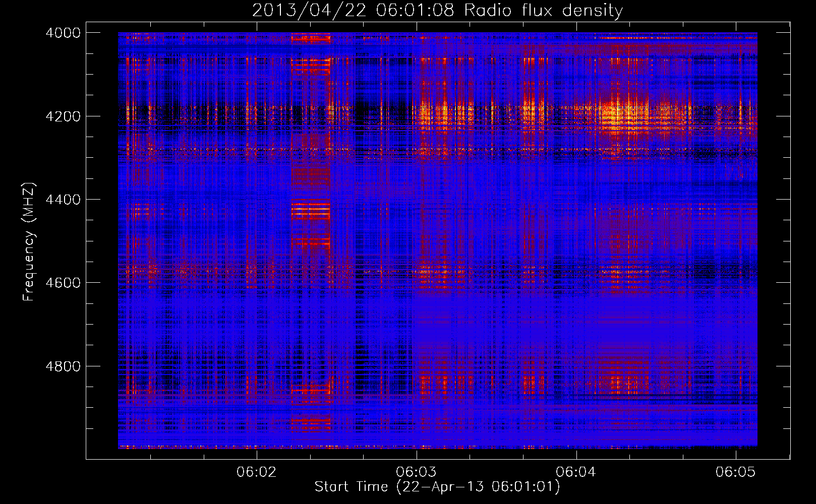Image resolution: width=816 pixels, height=504 pixels.
Task: Click the 4000 frequency tick label
Action: coord(63,33)
